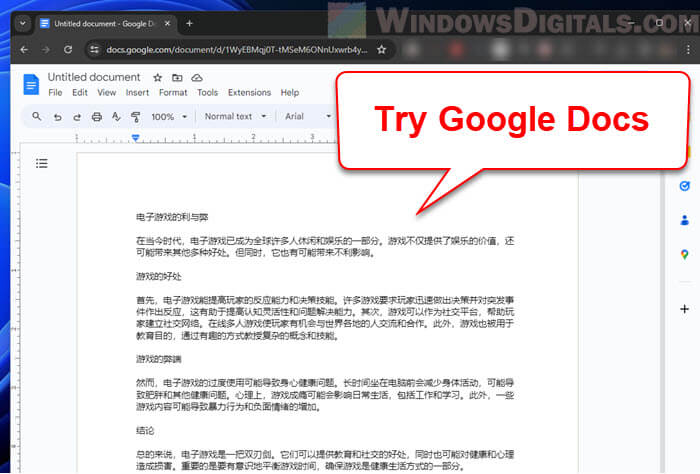The width and height of the screenshot is (700, 474).
Task: Show the document outline
Action: [42, 163]
